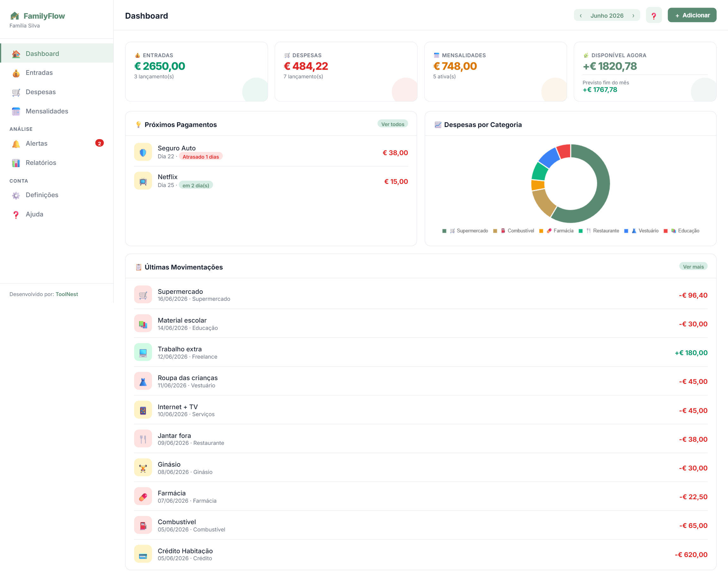Click the Mensalidades card calendar icon
Viewport: 728px width, 582px height.
click(436, 55)
